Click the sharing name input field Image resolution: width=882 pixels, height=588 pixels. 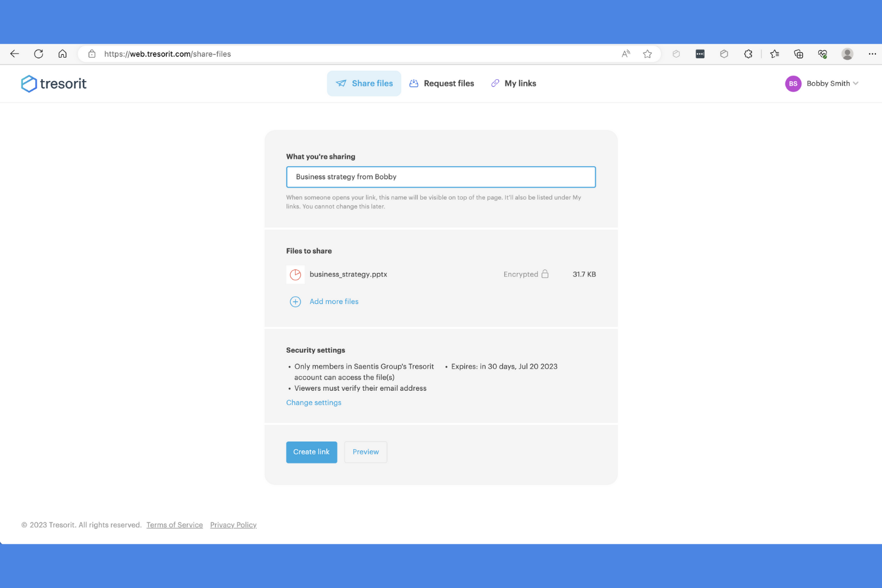440,177
